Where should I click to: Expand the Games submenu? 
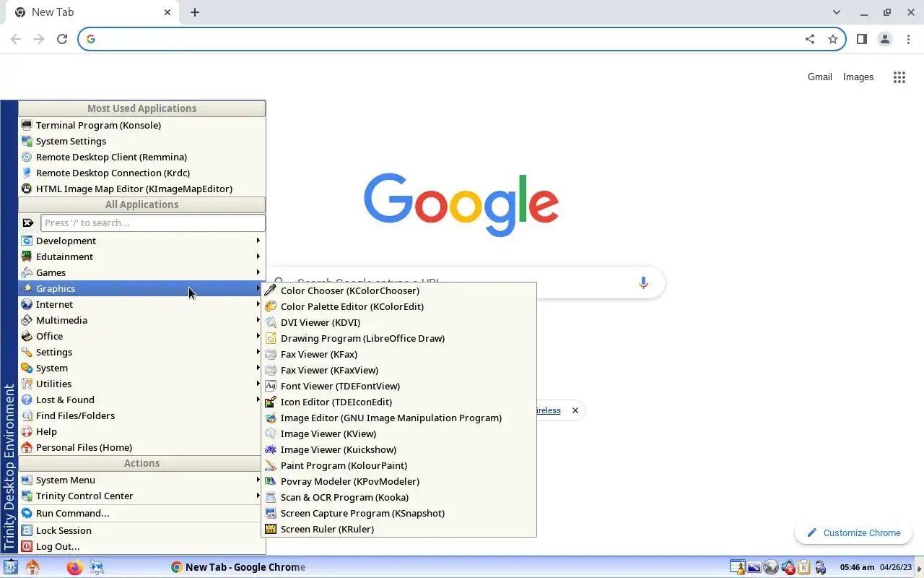pyautogui.click(x=141, y=272)
